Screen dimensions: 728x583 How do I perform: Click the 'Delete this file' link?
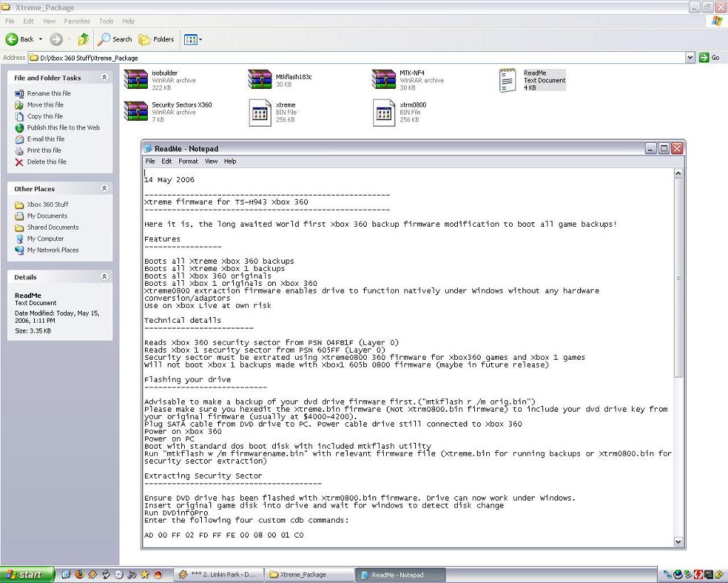pos(46,161)
